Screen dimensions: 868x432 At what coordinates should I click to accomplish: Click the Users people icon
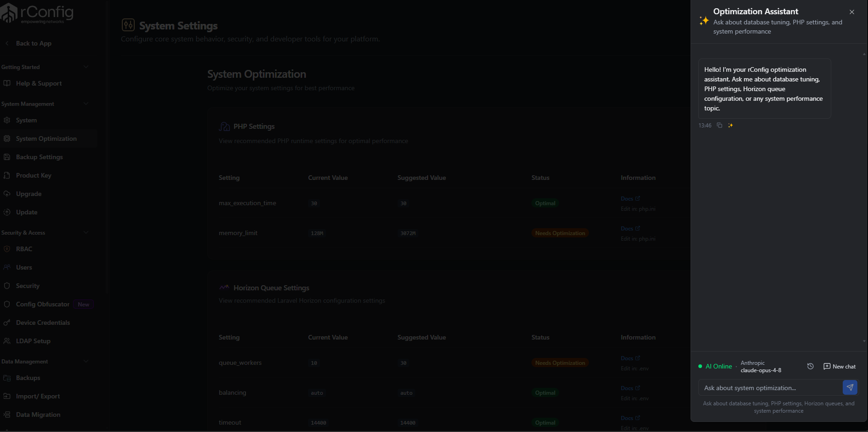(x=7, y=267)
